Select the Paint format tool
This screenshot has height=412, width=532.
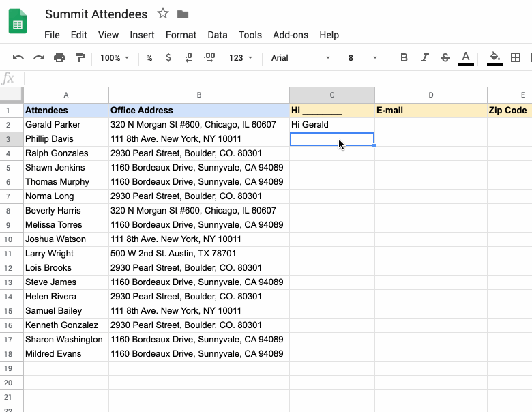coord(80,58)
